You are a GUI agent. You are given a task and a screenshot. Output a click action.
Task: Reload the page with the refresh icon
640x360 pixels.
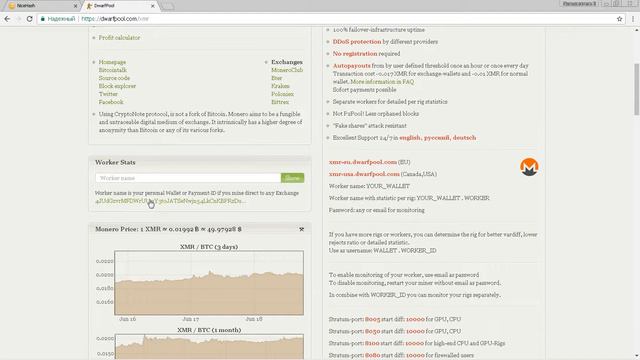point(29,19)
